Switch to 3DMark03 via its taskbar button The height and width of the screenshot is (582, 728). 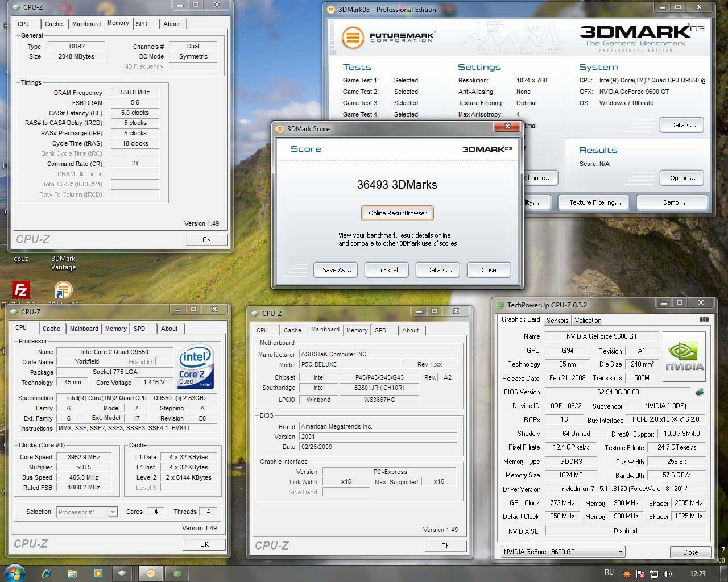pyautogui.click(x=151, y=573)
